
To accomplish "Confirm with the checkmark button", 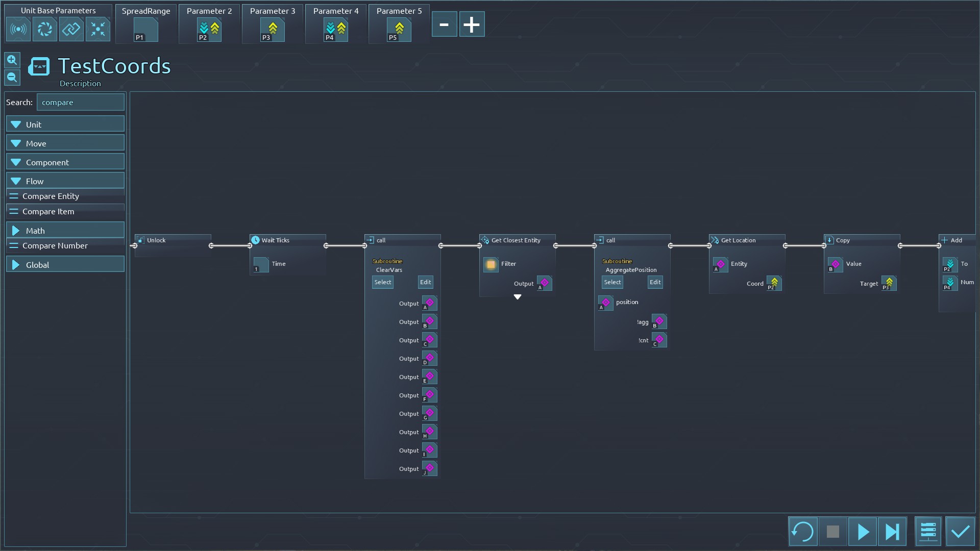I will click(960, 532).
